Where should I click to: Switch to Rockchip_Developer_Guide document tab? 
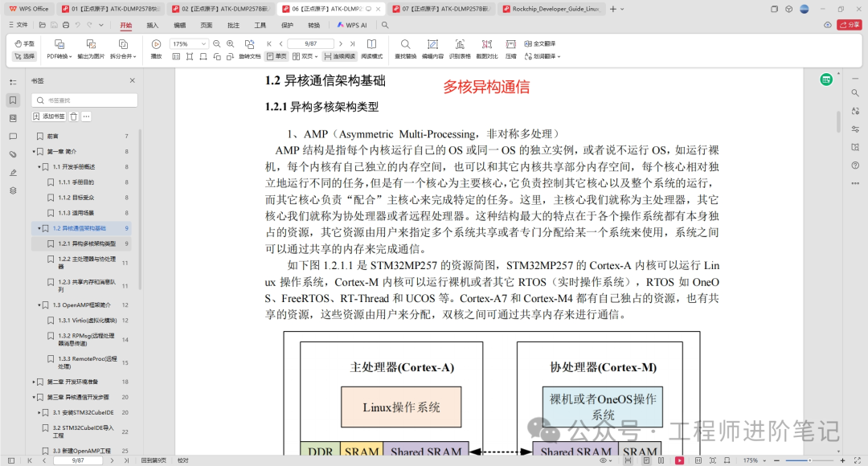pos(551,9)
